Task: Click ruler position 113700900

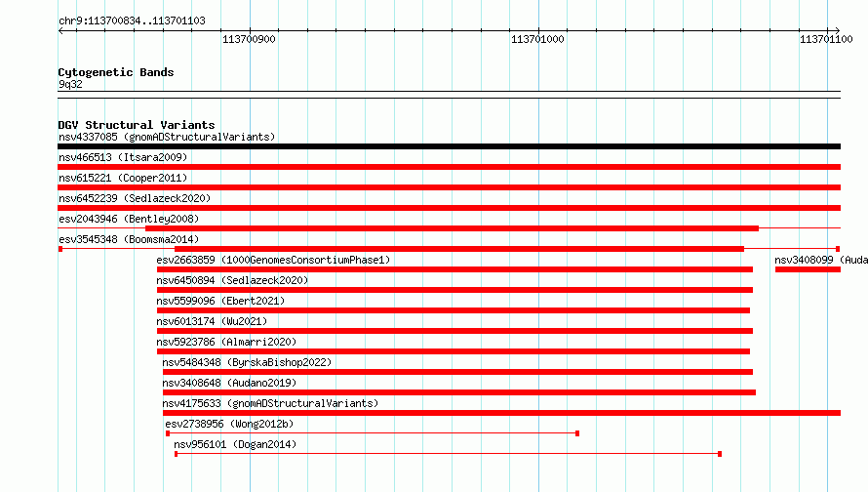Action: click(249, 39)
